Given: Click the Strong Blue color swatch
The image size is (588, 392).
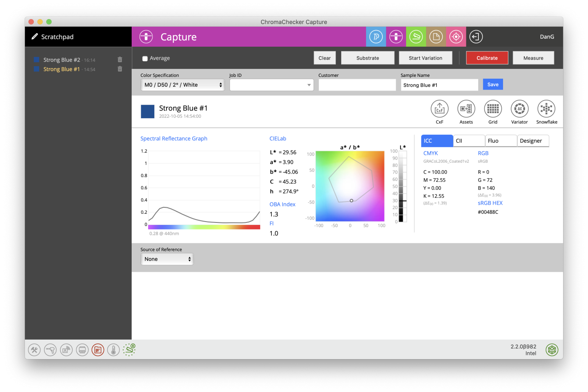Looking at the screenshot, I should (147, 111).
